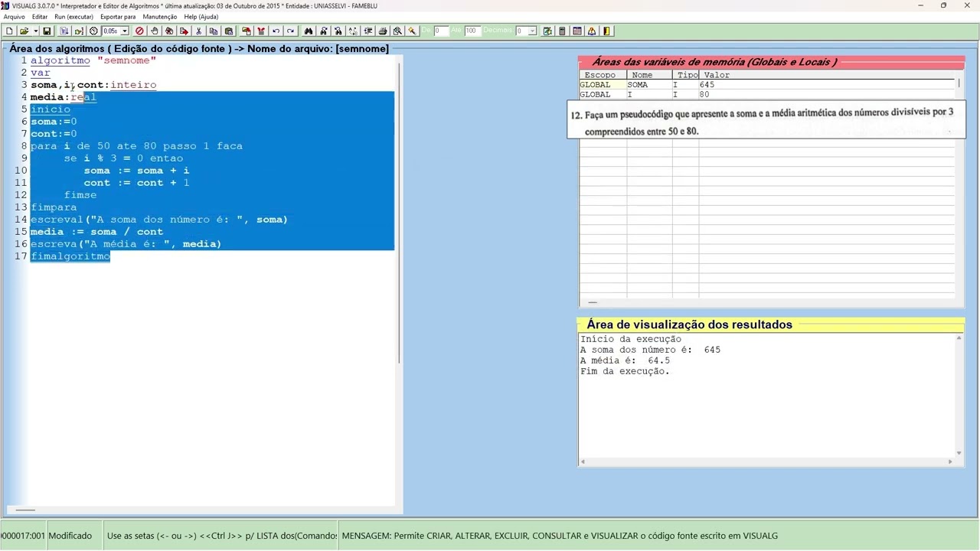Copy the selected code

point(214,31)
